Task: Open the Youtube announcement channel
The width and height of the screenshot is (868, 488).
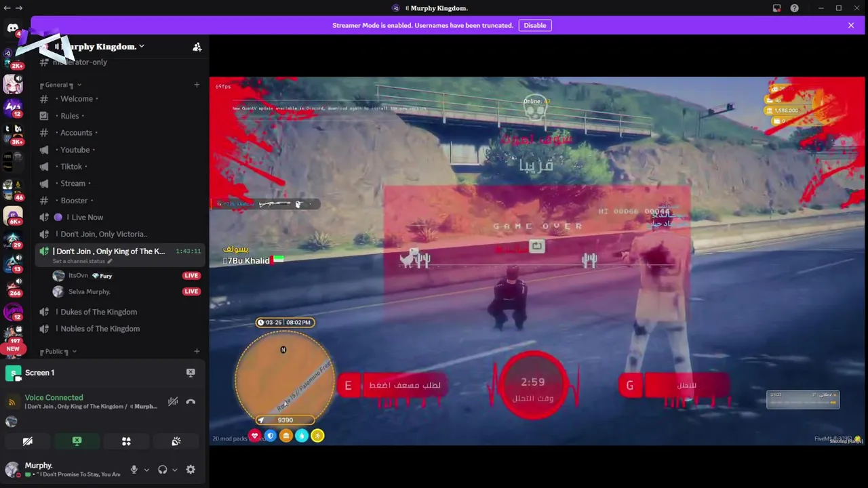Action: (x=119, y=150)
